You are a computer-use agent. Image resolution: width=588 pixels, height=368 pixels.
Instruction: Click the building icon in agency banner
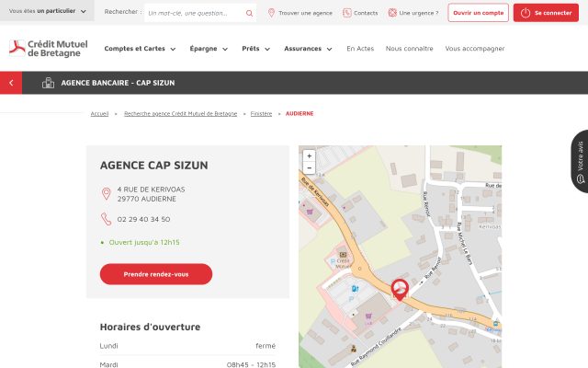tap(48, 83)
